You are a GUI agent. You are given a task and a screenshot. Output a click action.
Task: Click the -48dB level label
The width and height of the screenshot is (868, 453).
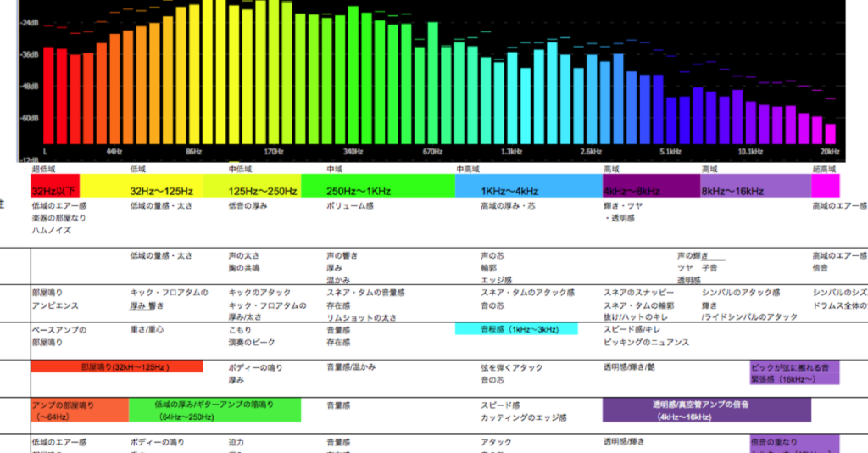pos(29,87)
